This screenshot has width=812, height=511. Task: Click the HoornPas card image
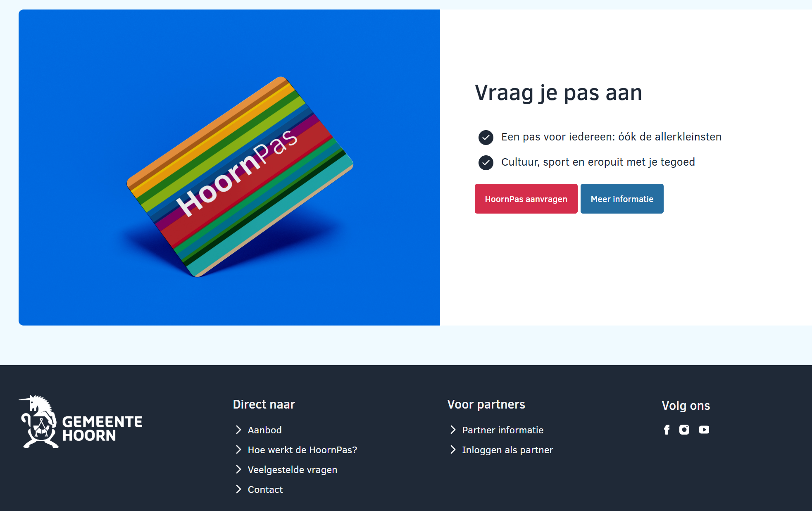pos(240,176)
